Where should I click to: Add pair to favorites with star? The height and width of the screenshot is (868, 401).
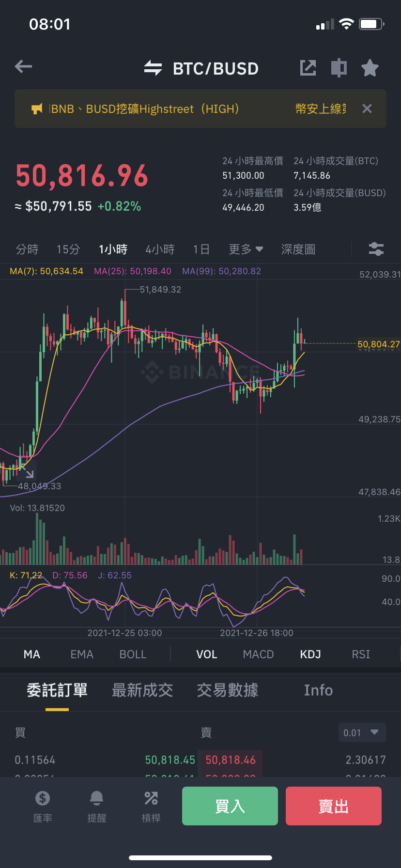[370, 68]
